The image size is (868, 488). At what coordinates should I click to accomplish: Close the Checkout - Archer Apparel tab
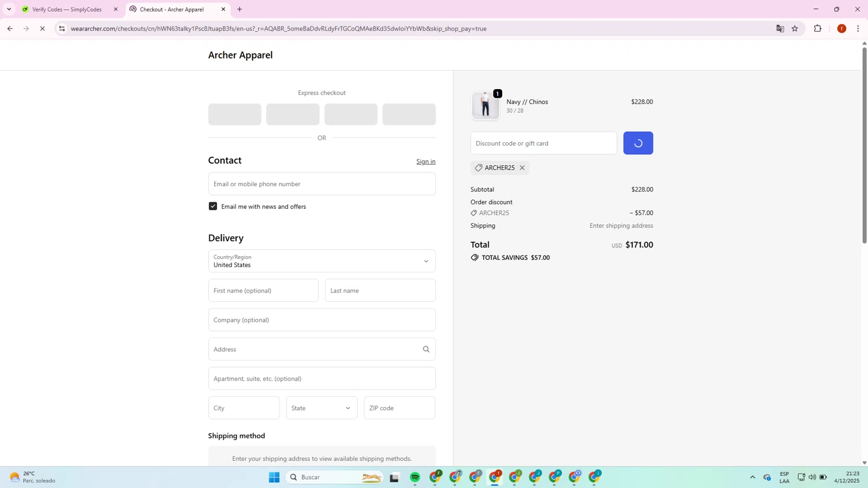click(223, 9)
